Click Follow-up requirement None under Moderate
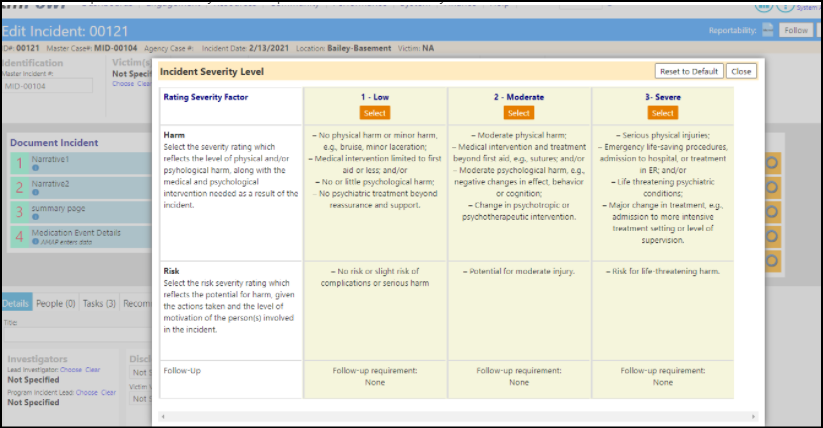Screen dimensions: 823x428 (x=519, y=377)
